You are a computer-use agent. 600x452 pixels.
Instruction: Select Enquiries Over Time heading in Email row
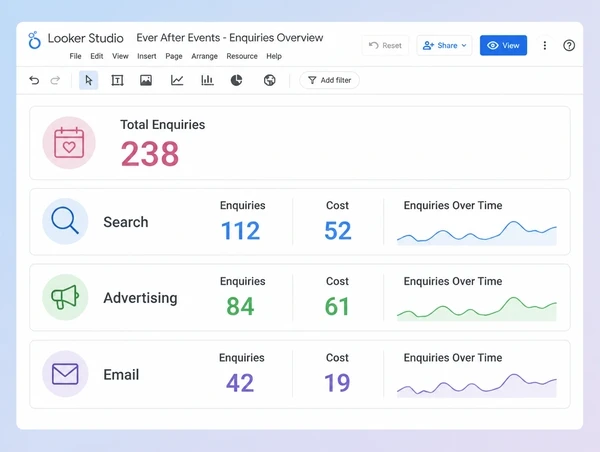pyautogui.click(x=453, y=358)
